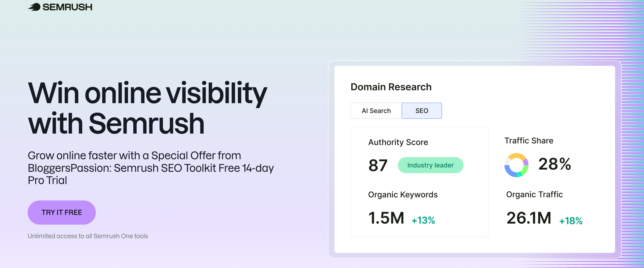The height and width of the screenshot is (268, 644).
Task: Click the BloggersPassion special offer paragraph
Action: pos(151,168)
